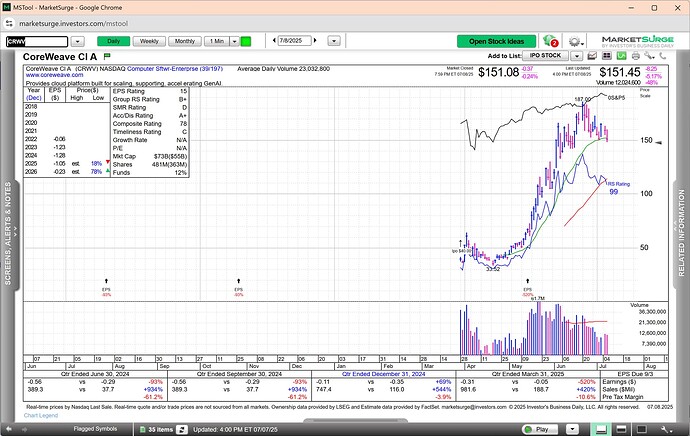
Task: Open the Computer Sftwr-Enterprse industry group link
Action: pos(175,69)
